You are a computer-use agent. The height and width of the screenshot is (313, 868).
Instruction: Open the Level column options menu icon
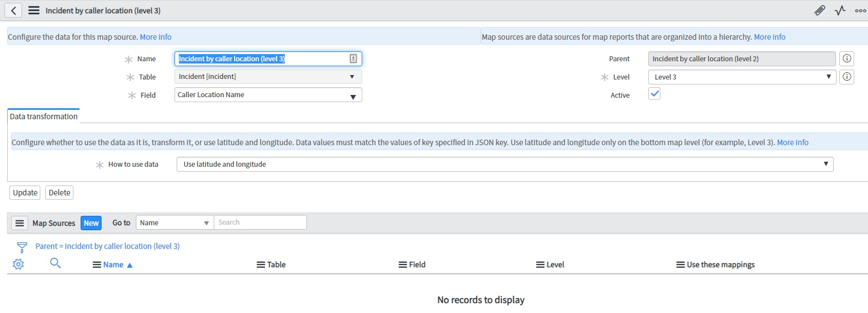540,265
